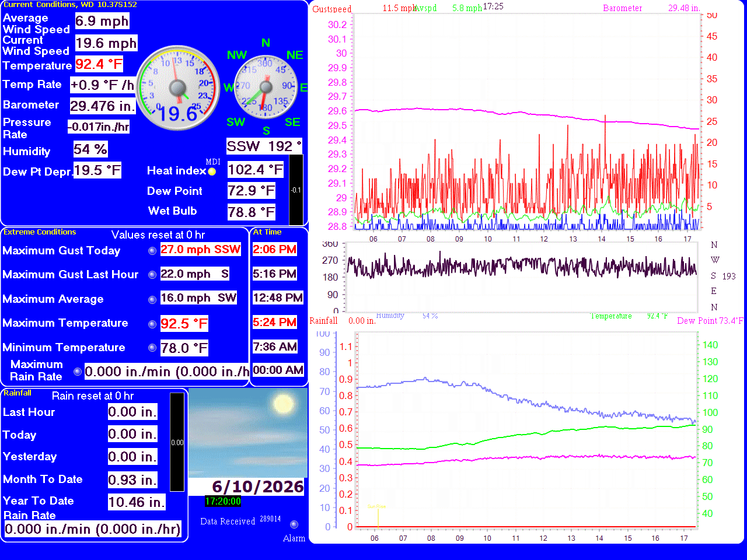Select the Average Wind Speed value 6.9 mph
This screenshot has height=560, width=747.
(x=102, y=22)
